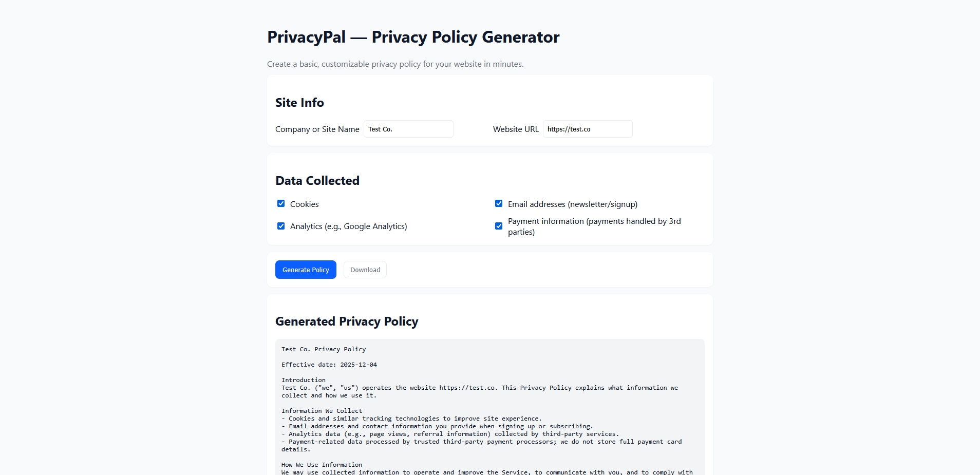This screenshot has height=475, width=980.
Task: Click the Site Info section heading
Action: click(299, 103)
